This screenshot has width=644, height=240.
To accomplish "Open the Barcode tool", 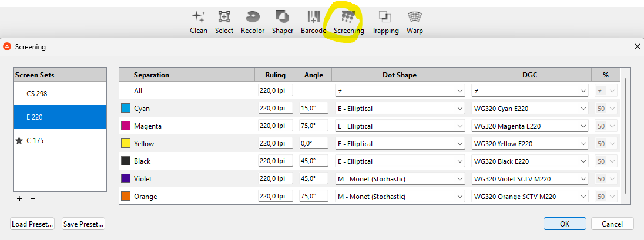I will [x=313, y=21].
